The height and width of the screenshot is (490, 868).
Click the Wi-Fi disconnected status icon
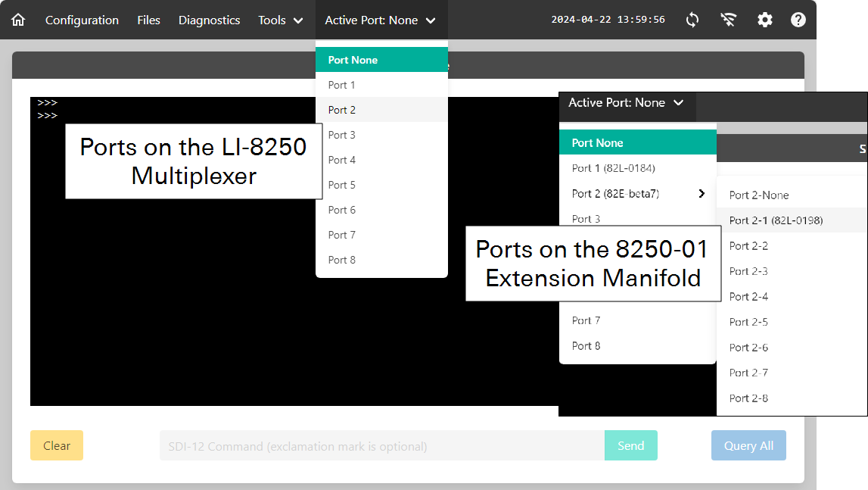pyautogui.click(x=729, y=20)
